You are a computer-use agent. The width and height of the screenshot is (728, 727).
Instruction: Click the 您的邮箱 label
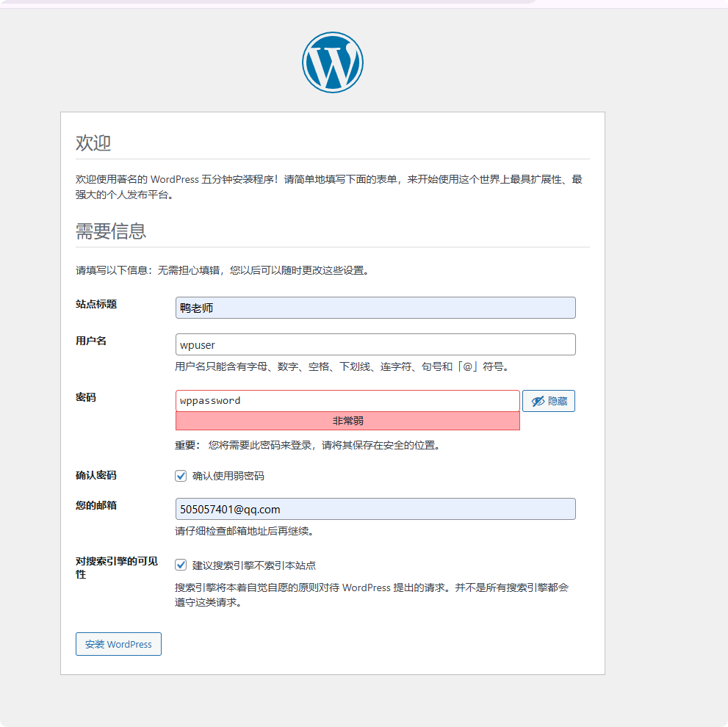point(96,505)
